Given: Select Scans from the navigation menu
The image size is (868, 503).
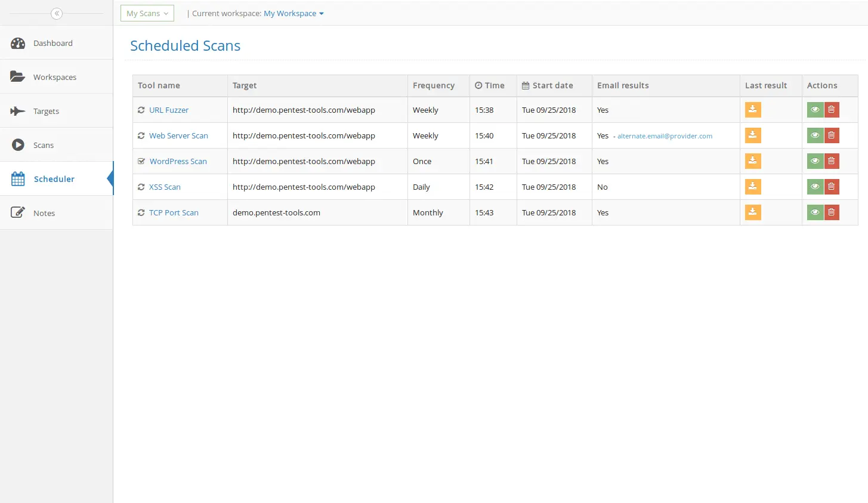Looking at the screenshot, I should 44,144.
